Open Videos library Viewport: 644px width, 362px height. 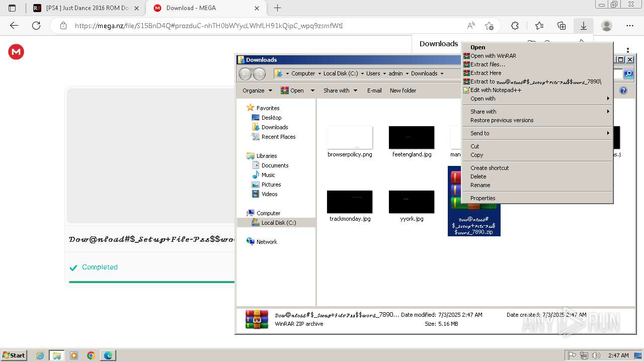point(269,194)
